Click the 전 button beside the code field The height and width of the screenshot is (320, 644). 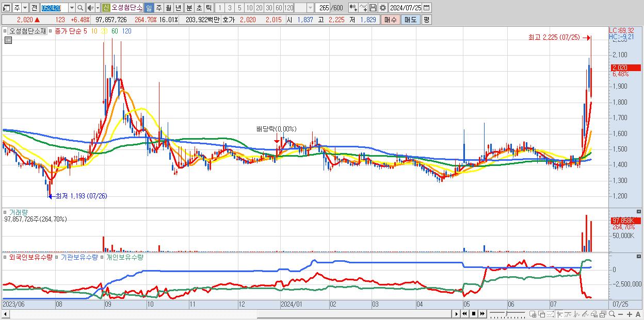(34, 8)
